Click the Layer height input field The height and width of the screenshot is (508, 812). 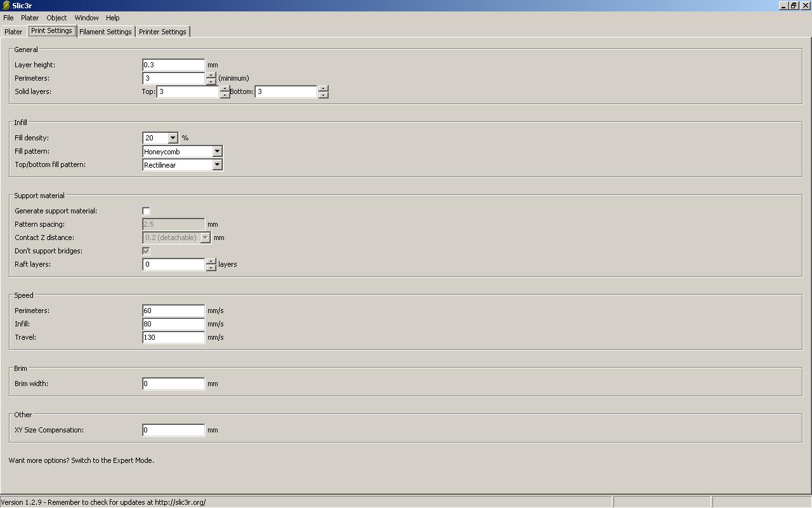coord(174,65)
